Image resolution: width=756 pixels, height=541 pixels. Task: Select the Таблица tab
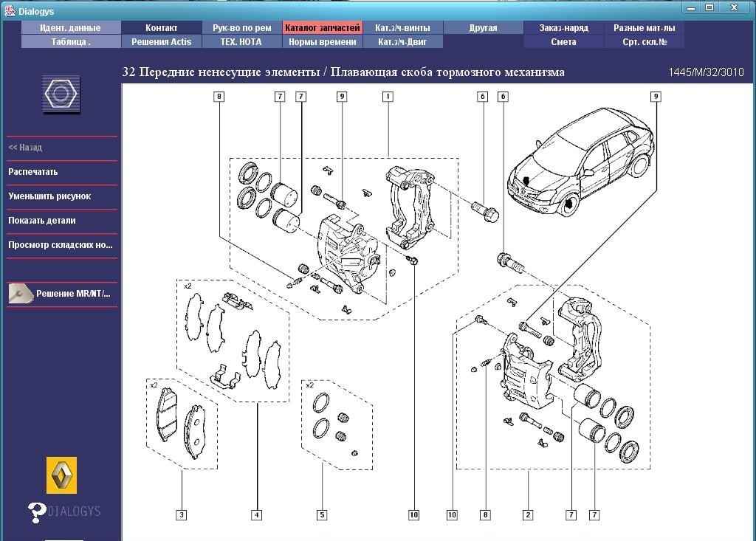pos(70,41)
